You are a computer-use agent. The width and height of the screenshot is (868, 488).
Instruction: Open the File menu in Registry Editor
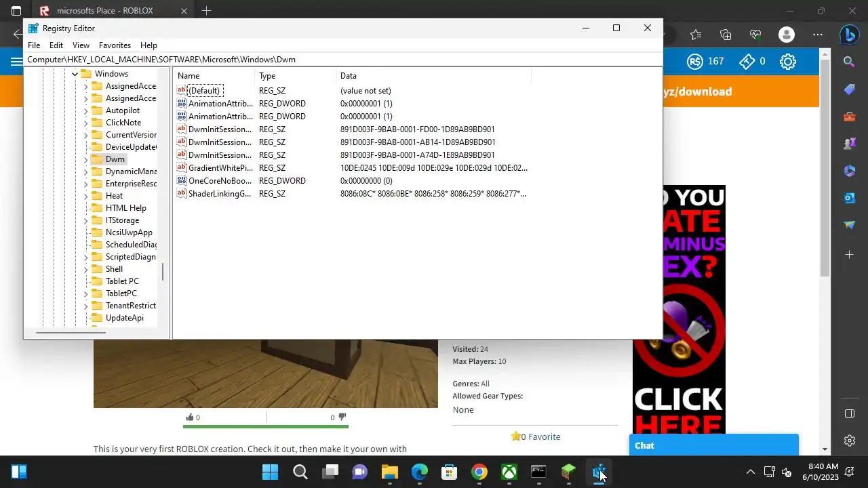click(34, 45)
